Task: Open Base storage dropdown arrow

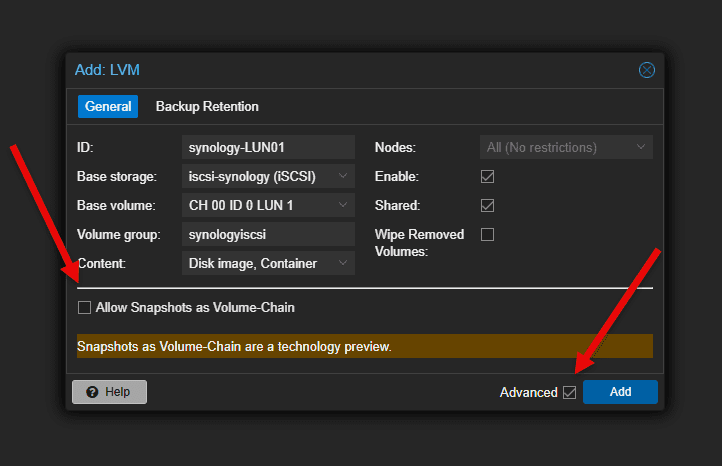Action: pyautogui.click(x=343, y=176)
